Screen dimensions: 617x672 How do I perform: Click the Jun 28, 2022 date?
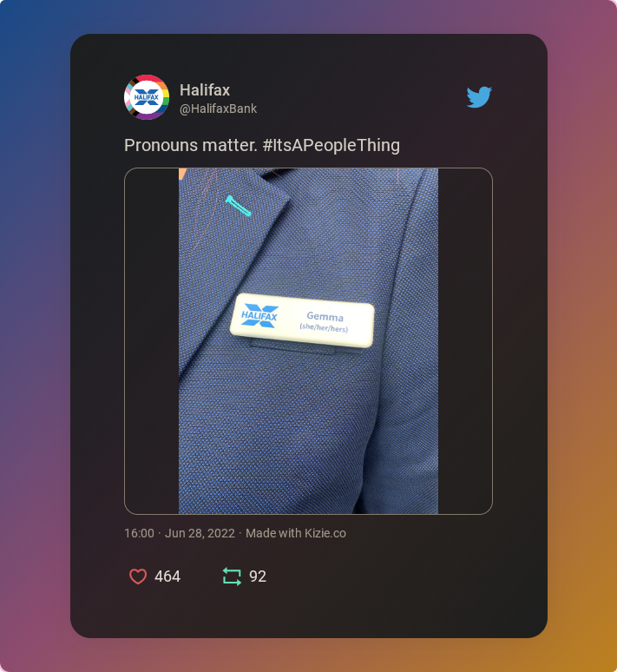point(200,533)
